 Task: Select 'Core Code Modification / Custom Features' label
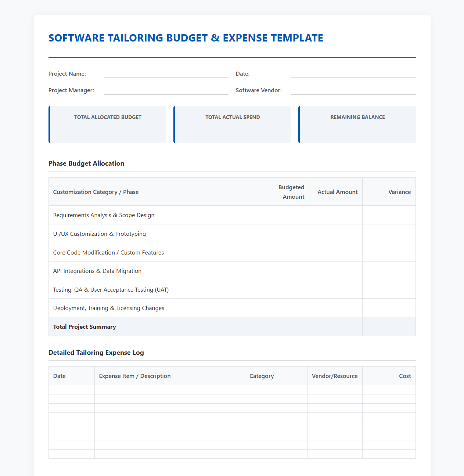click(108, 253)
